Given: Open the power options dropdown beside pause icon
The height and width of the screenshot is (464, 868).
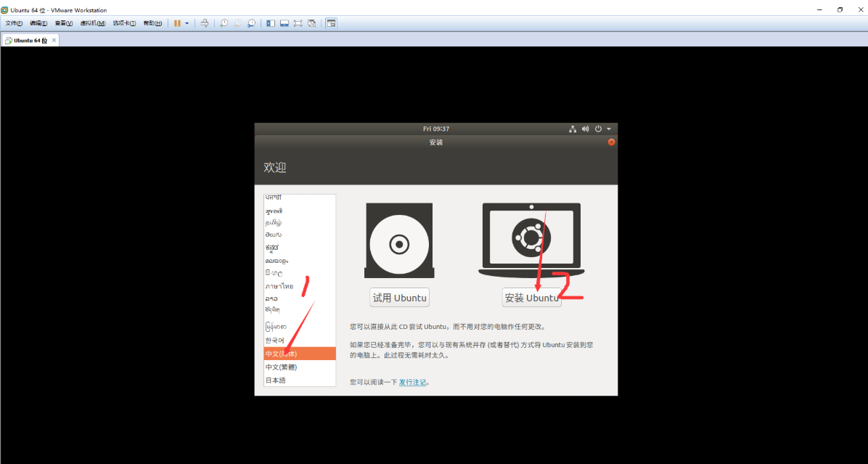Looking at the screenshot, I should 187,23.
